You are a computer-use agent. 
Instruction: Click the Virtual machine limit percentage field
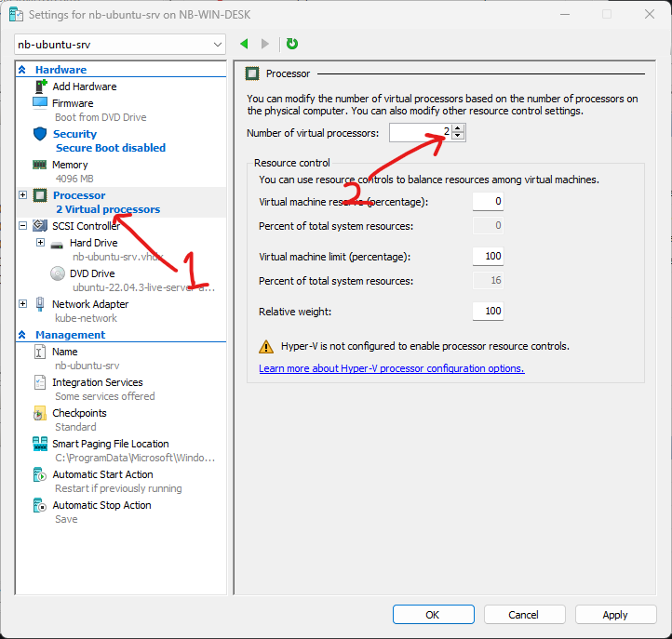487,256
